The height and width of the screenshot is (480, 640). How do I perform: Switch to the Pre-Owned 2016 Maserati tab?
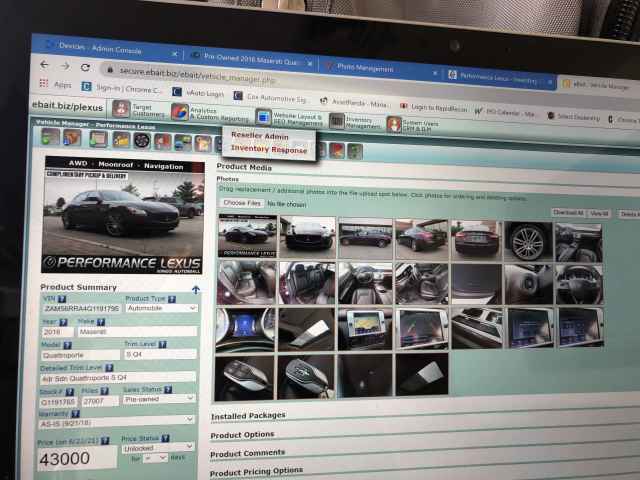pos(249,60)
